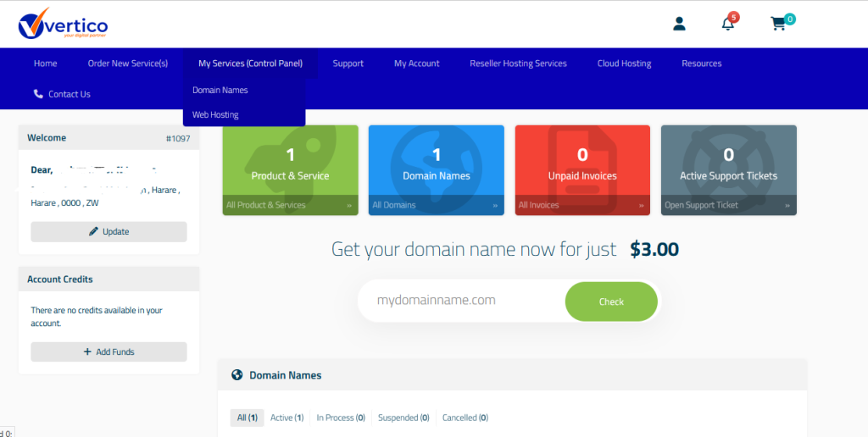Open the Reseller Hosting Services menu
868x437 pixels.
[x=518, y=64]
